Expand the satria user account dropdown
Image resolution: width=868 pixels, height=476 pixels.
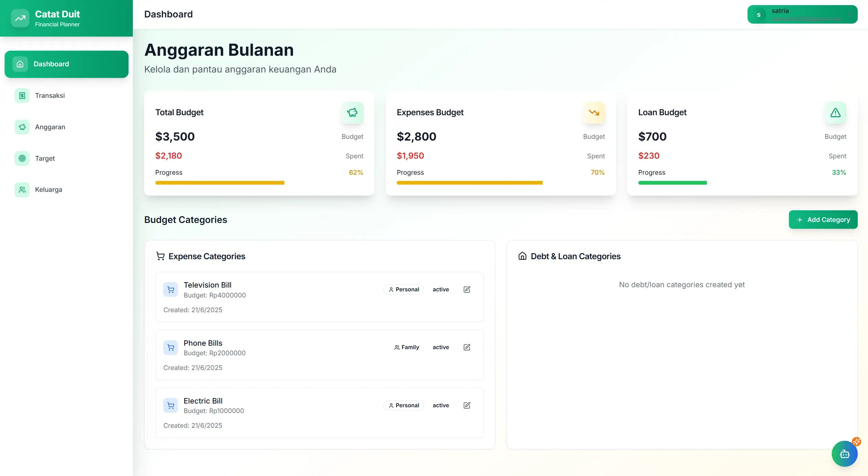pos(802,14)
